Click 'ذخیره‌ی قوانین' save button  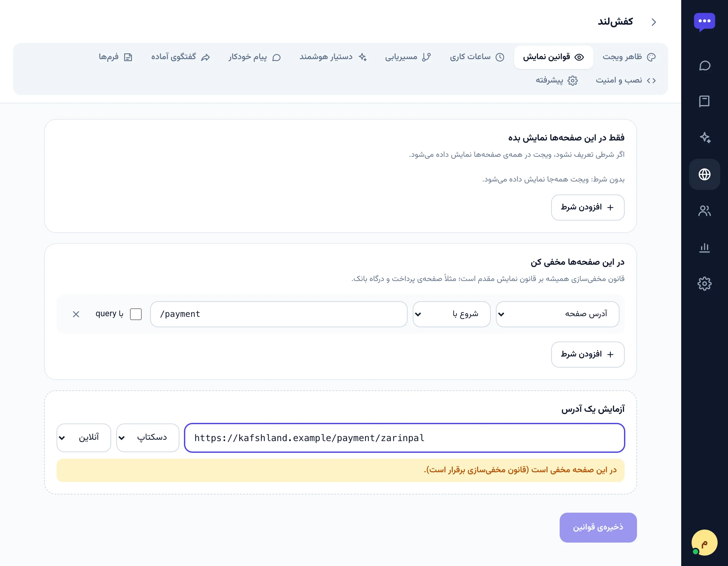(598, 528)
